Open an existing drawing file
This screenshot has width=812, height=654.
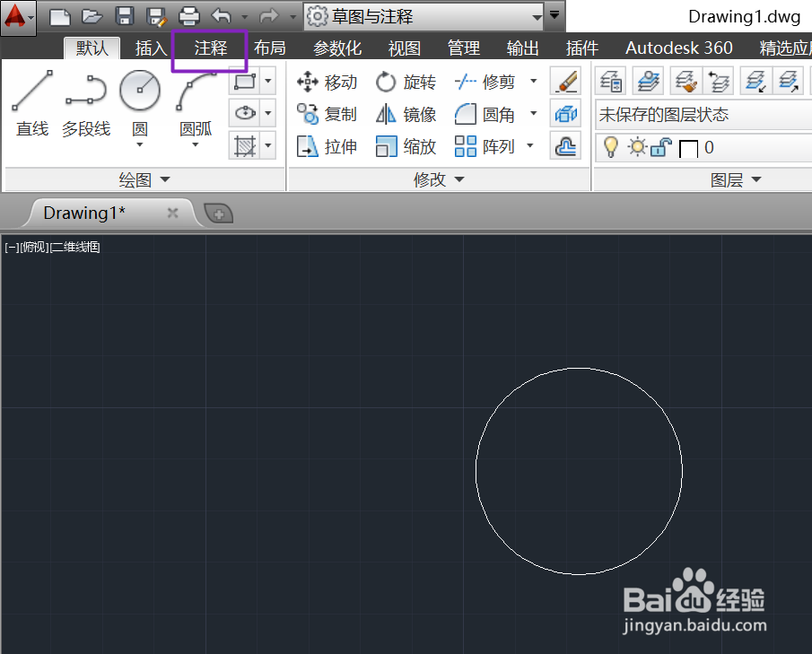(x=92, y=16)
